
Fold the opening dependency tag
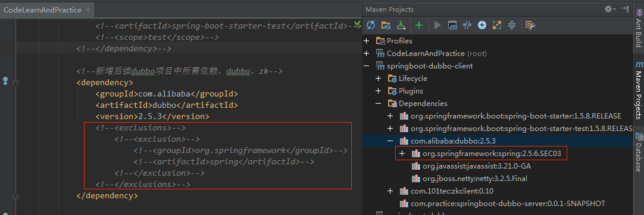pyautogui.click(x=16, y=83)
